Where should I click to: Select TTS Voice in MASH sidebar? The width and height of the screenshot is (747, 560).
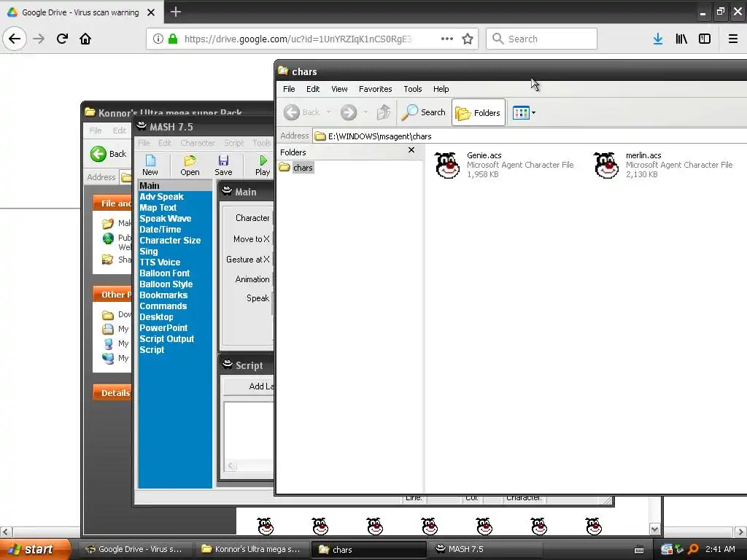pyautogui.click(x=160, y=262)
